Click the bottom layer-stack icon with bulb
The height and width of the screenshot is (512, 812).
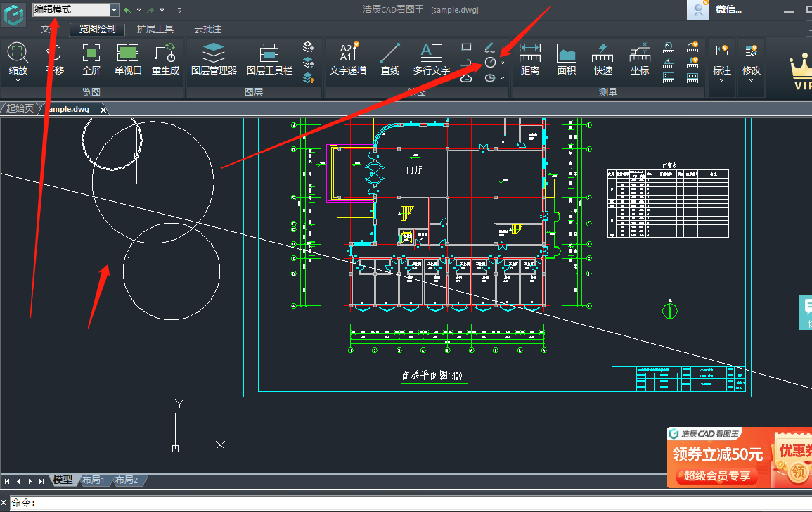(x=308, y=78)
